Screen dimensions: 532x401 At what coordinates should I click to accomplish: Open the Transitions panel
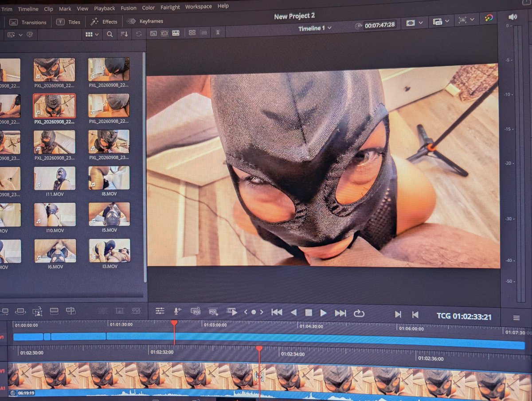coord(28,22)
